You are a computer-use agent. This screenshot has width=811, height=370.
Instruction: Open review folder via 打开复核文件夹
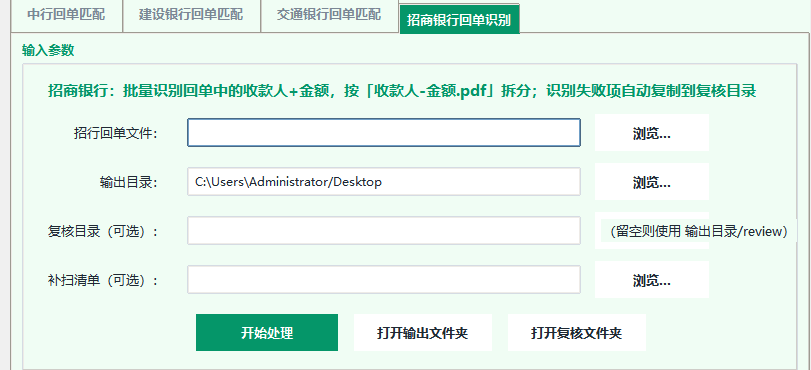pyautogui.click(x=577, y=333)
